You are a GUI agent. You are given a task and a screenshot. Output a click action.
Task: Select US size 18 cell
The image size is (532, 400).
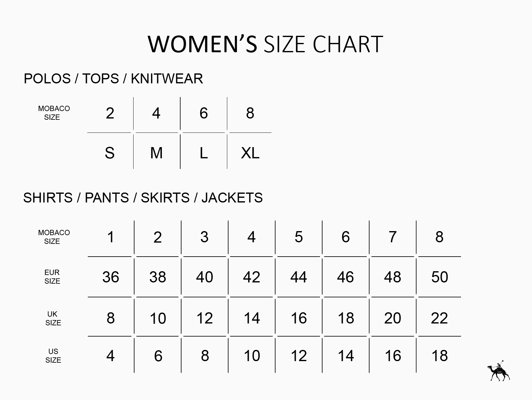(x=440, y=356)
